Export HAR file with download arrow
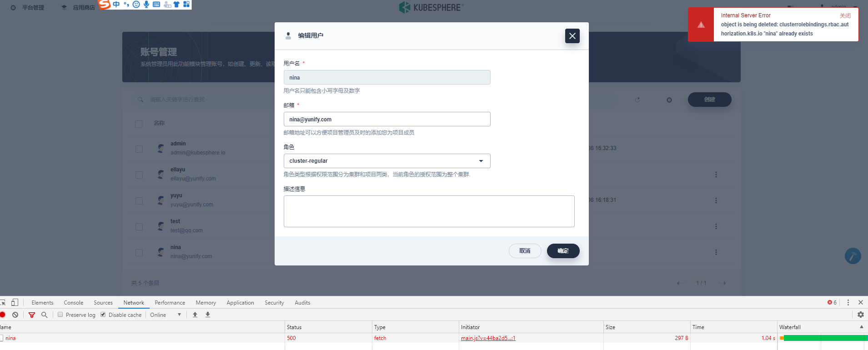The width and height of the screenshot is (868, 350). click(x=208, y=315)
